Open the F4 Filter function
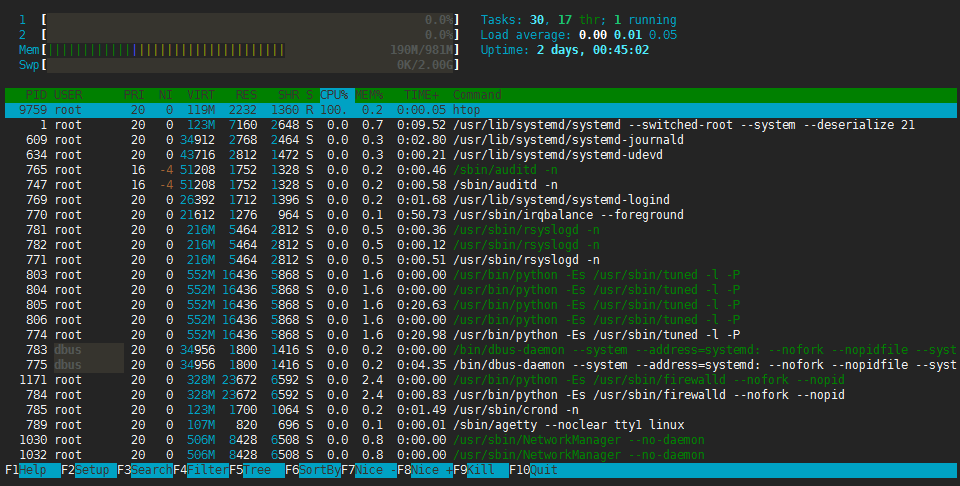 point(201,470)
